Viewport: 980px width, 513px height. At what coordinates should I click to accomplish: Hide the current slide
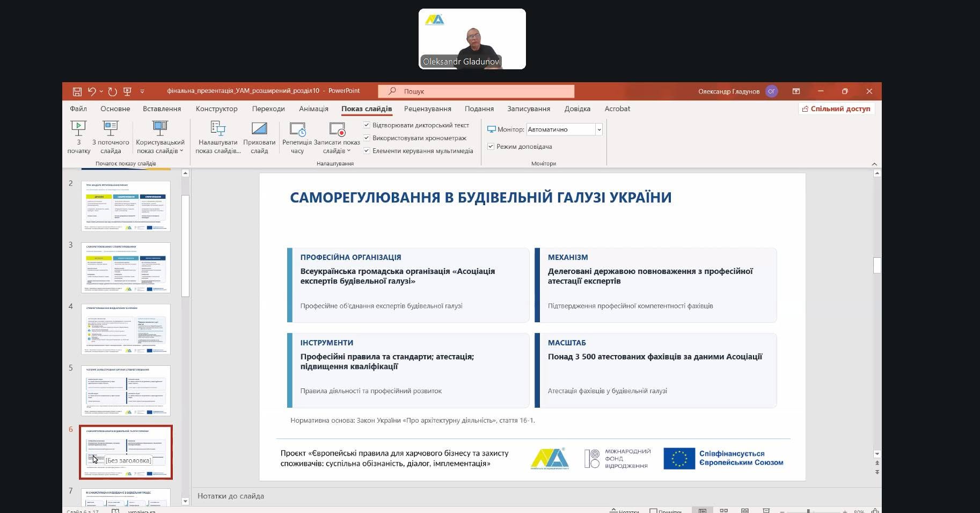point(259,137)
